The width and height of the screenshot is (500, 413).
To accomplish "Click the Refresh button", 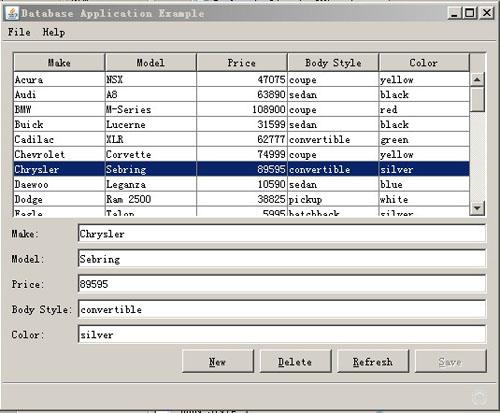I will pos(373,362).
